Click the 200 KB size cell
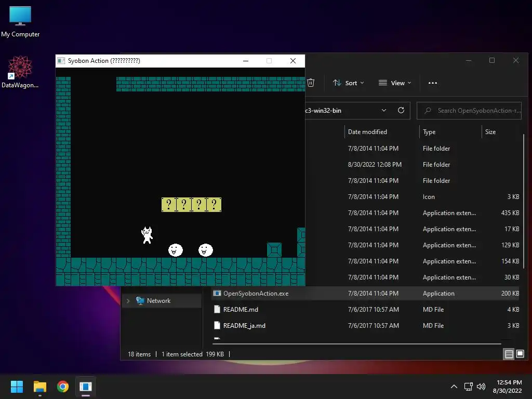The width and height of the screenshot is (532, 399). click(510, 294)
